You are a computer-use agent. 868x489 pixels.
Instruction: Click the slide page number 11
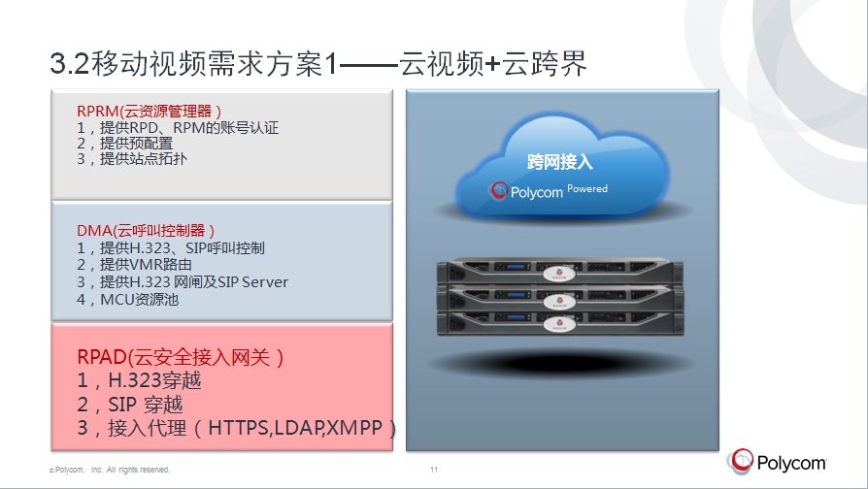pyautogui.click(x=434, y=470)
